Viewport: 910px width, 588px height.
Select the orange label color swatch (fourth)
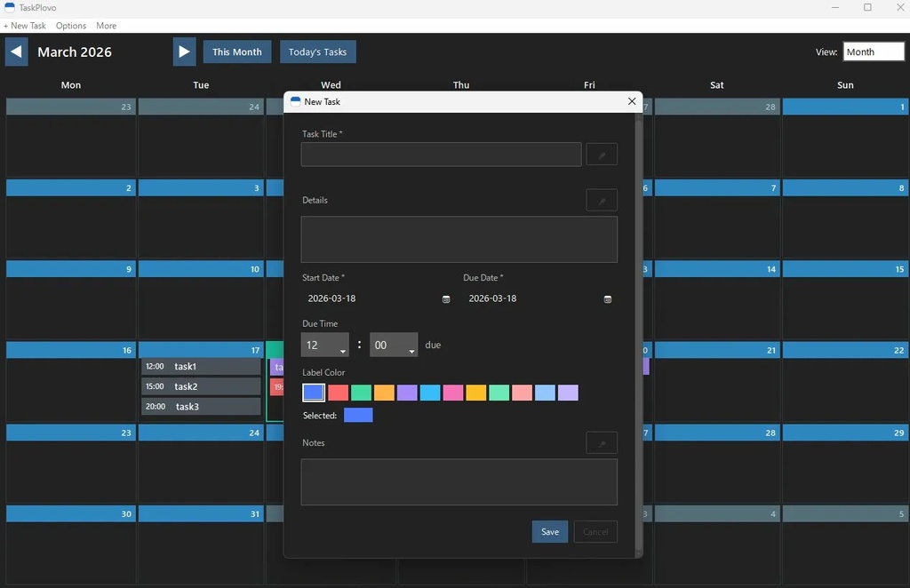tap(384, 393)
